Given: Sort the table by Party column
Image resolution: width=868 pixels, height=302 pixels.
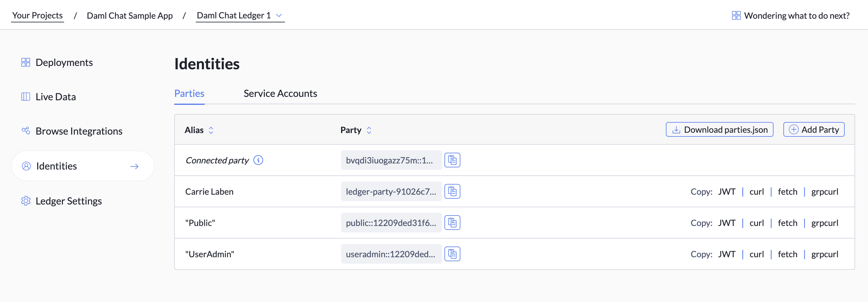Looking at the screenshot, I should tap(369, 130).
